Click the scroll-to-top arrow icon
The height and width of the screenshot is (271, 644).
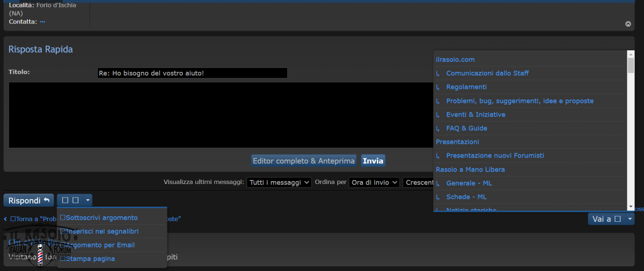point(628,24)
